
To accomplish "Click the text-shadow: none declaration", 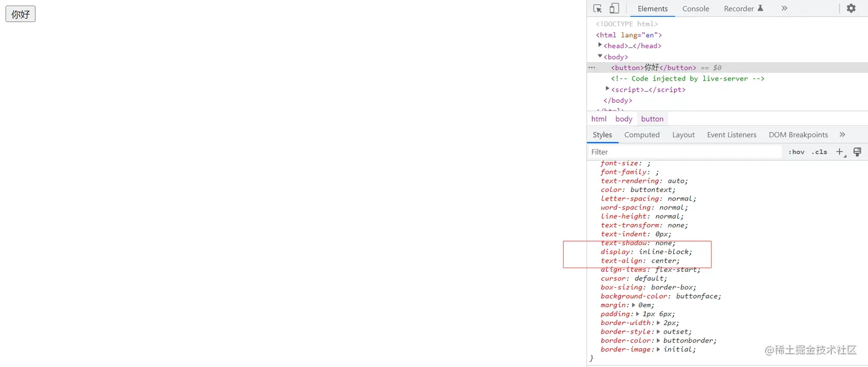I will (638, 243).
